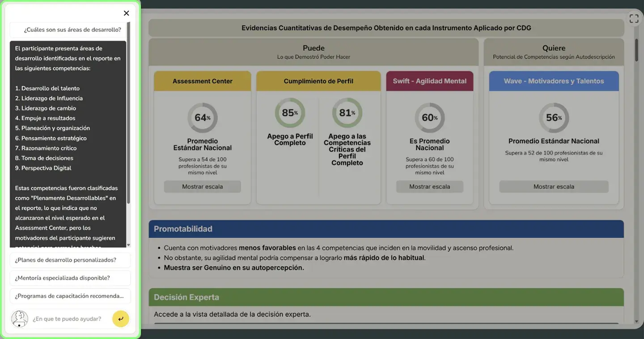Click "8. Toma de decisiones" in chat
The image size is (644, 339).
click(x=44, y=158)
